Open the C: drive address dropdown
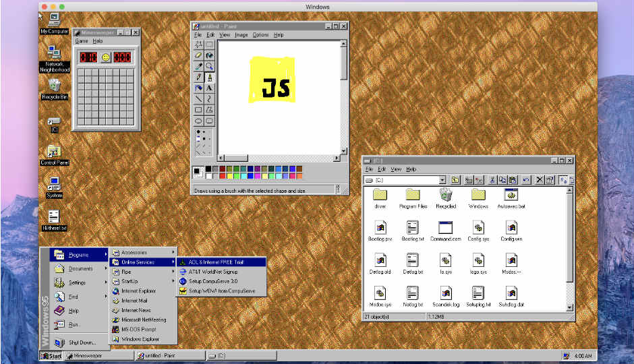The width and height of the screenshot is (634, 364). 442,180
